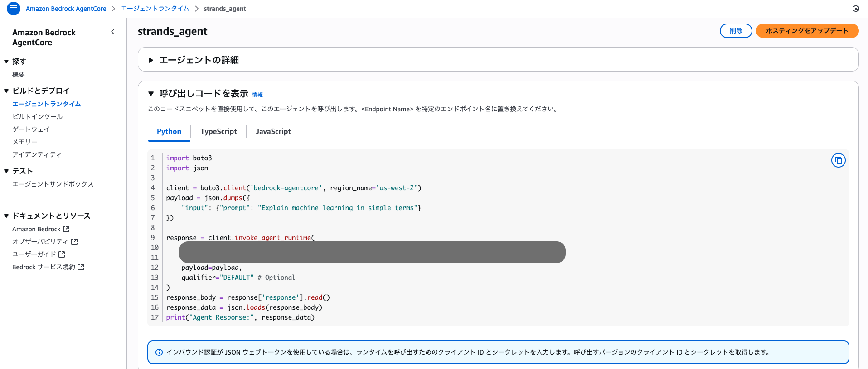Viewport: 868px width, 369px height.
Task: Collapse the ビルドとデプロイ navigation group
Action: (6, 91)
